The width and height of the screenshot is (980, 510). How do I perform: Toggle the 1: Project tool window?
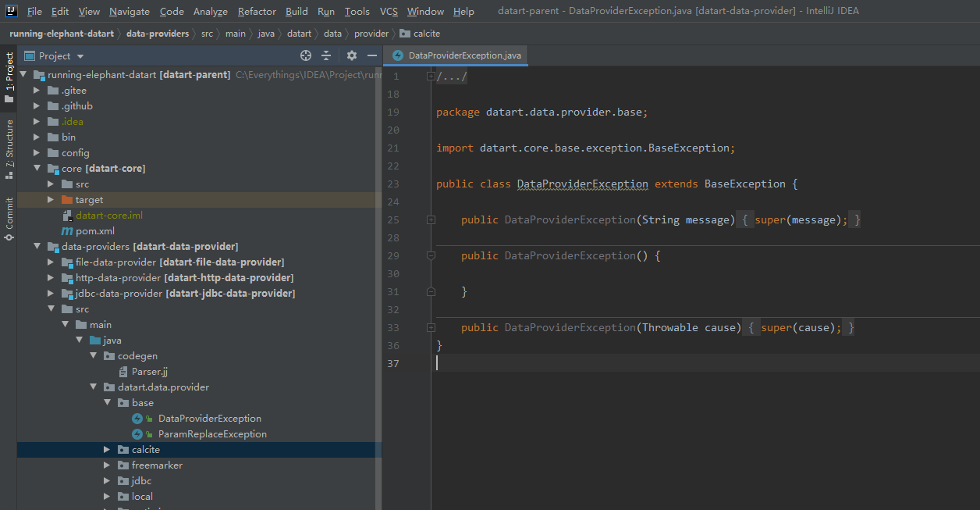coord(9,77)
